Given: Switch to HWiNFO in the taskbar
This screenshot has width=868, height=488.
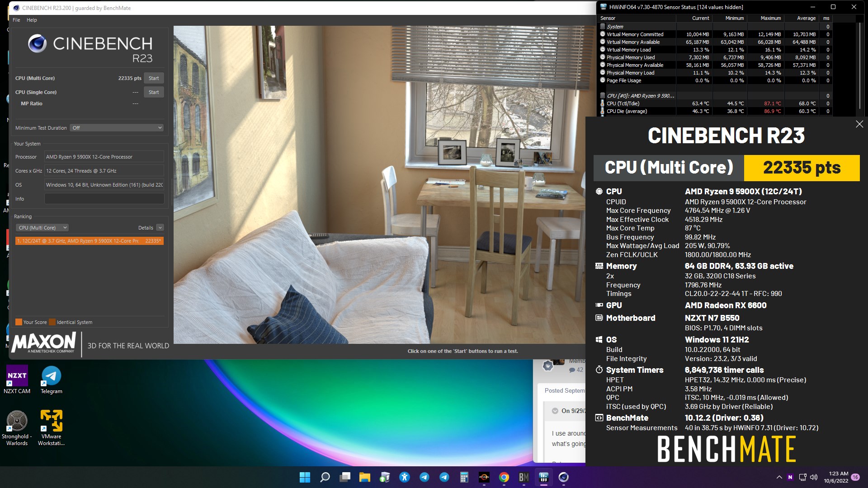Looking at the screenshot, I should point(544,477).
